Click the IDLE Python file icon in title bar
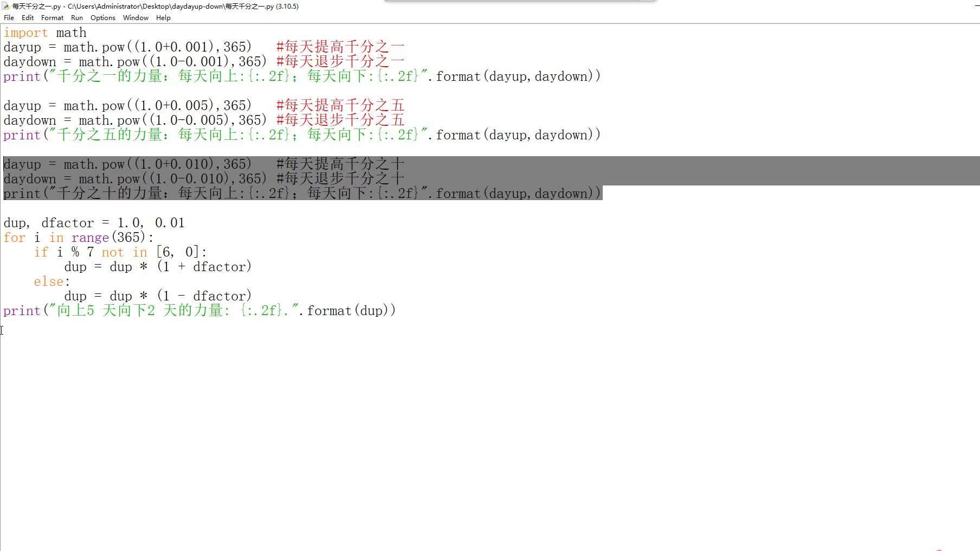This screenshot has height=551, width=980. pos(4,7)
